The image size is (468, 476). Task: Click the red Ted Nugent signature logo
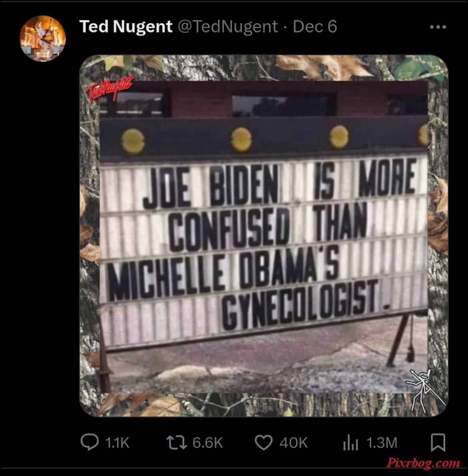click(108, 88)
